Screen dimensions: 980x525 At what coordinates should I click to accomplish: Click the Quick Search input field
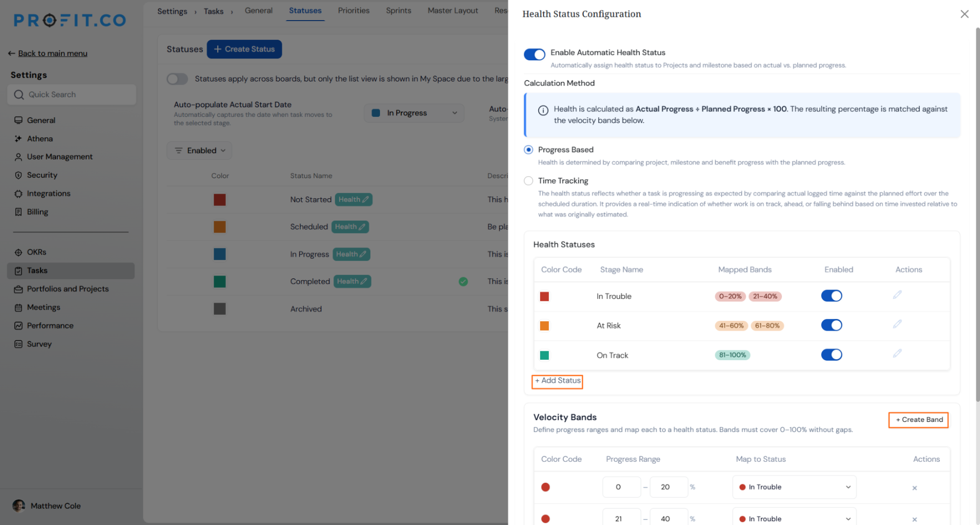tap(72, 95)
